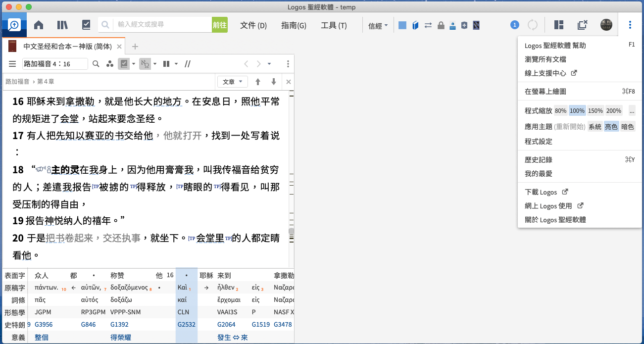Set program zoom to 100%
Viewport: 644px width, 344px height.
coord(577,111)
